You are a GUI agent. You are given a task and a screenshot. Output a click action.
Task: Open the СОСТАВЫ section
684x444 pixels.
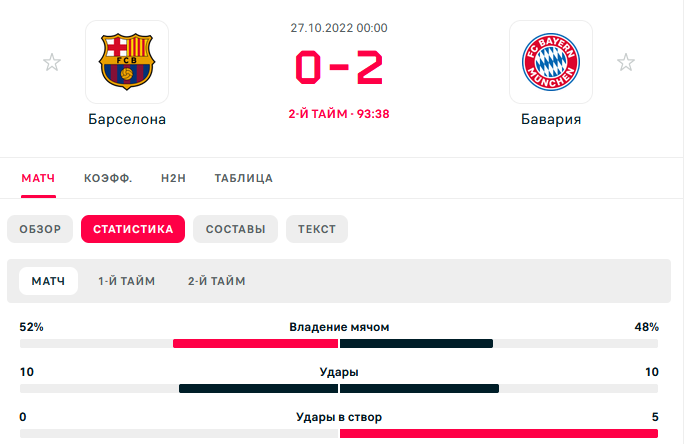coord(236,229)
